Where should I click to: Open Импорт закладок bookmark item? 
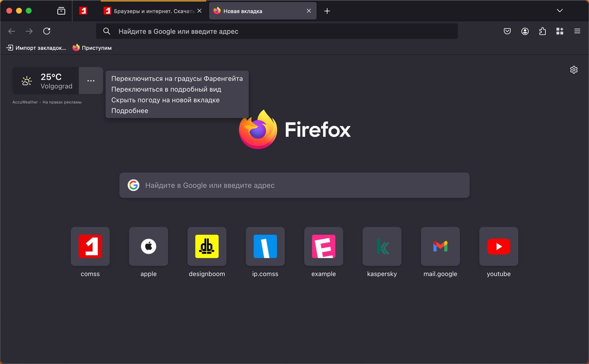coord(36,48)
